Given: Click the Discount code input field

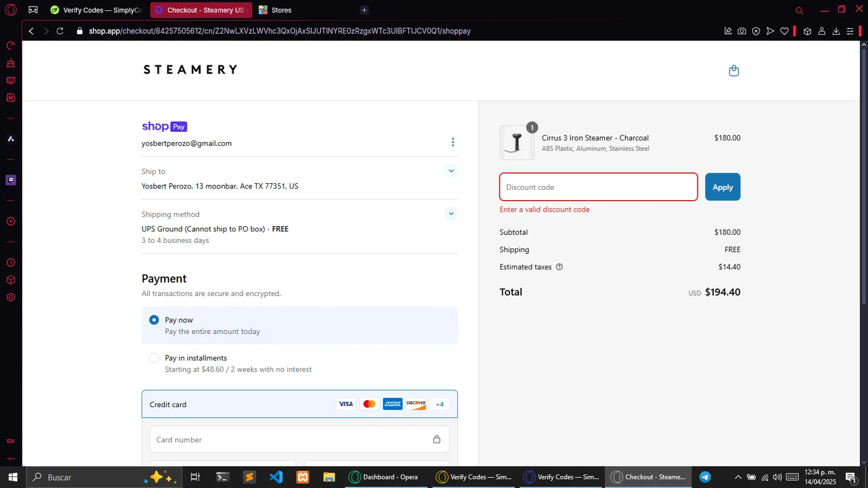Looking at the screenshot, I should (x=598, y=187).
